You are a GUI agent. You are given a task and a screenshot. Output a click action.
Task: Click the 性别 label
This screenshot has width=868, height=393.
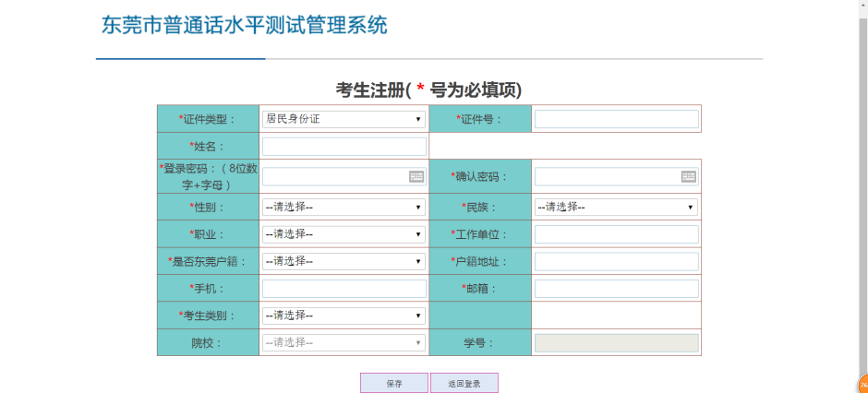coord(208,208)
